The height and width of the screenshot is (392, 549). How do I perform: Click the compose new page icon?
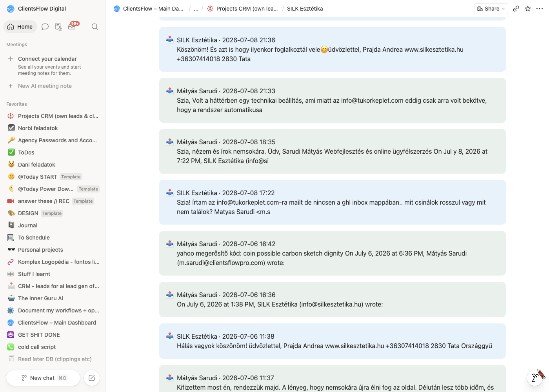point(92,378)
